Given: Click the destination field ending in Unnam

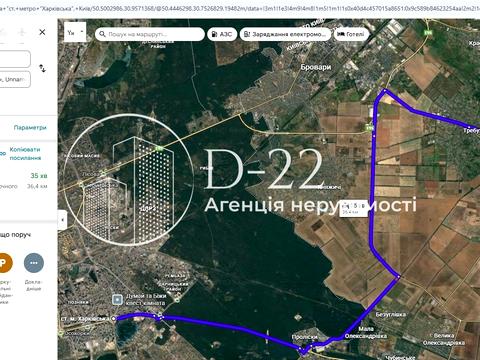Looking at the screenshot, I should tap(15, 79).
